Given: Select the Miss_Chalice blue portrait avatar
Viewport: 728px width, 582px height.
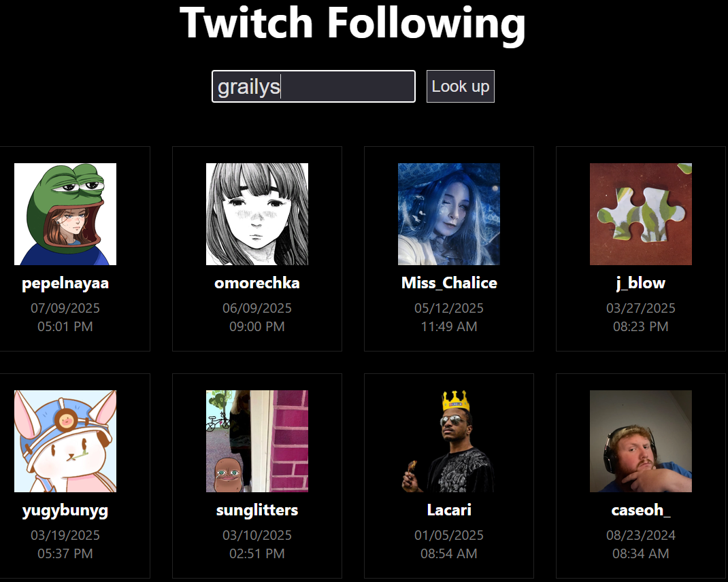Looking at the screenshot, I should (x=449, y=214).
